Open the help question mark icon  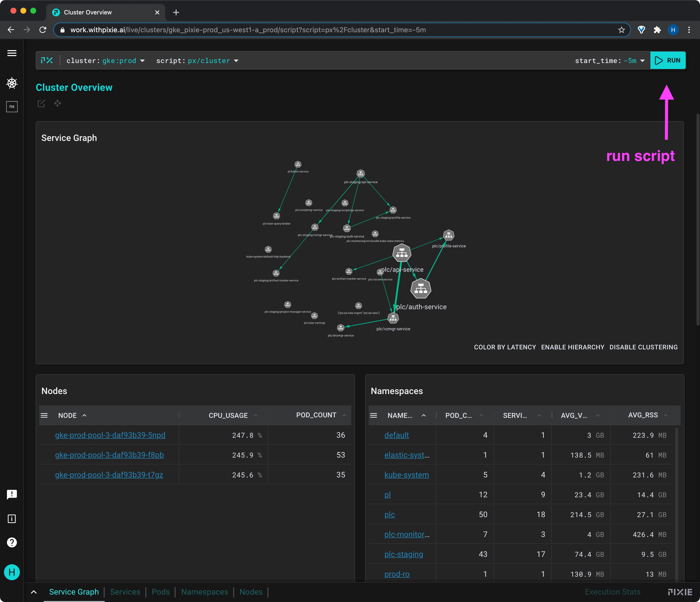12,542
